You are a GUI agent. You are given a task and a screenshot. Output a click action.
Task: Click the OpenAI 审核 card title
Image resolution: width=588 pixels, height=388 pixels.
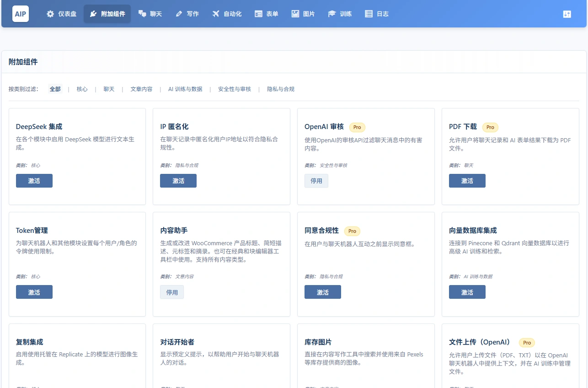[x=324, y=127]
